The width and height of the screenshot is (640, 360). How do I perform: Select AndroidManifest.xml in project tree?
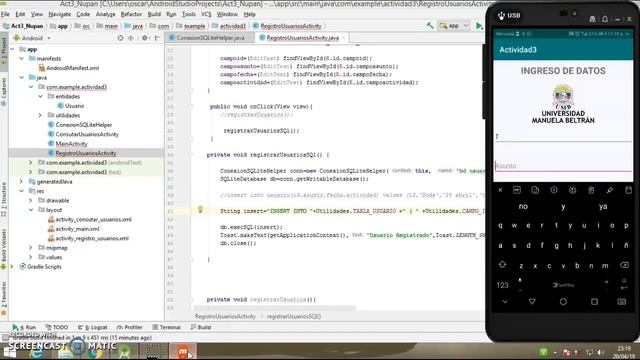72,68
